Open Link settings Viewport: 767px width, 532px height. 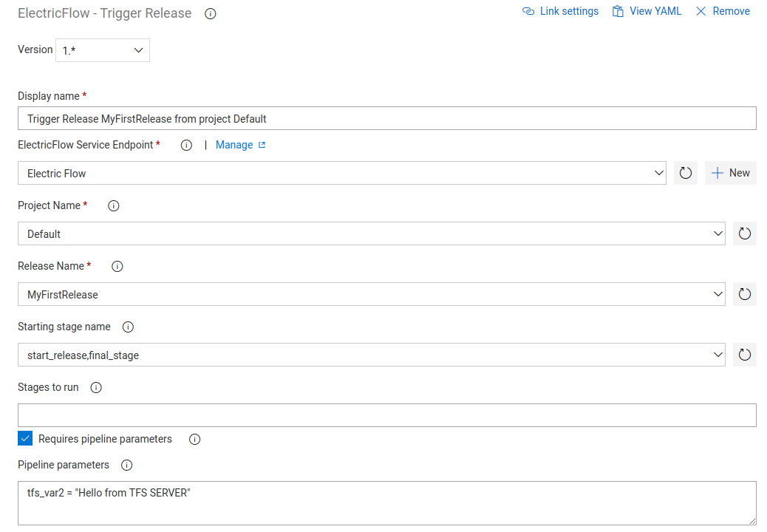click(561, 11)
